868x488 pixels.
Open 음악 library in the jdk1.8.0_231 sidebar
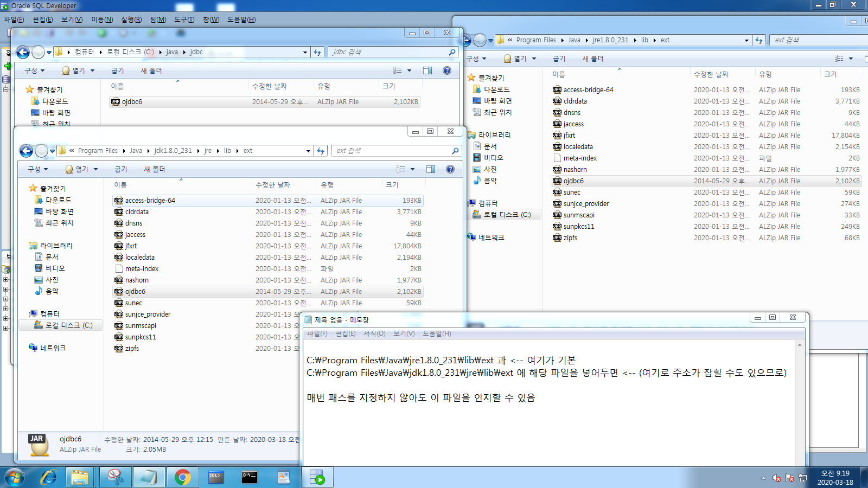46,291
